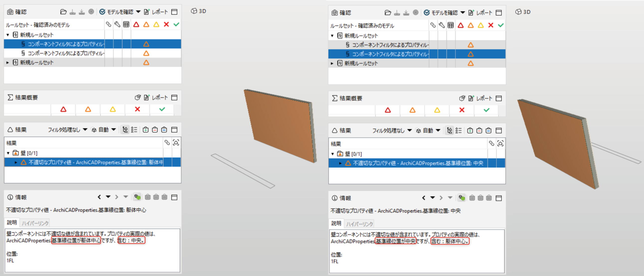Go forward with left 情報 panel arrow
Viewport: 644px width, 276px height.
(x=117, y=197)
